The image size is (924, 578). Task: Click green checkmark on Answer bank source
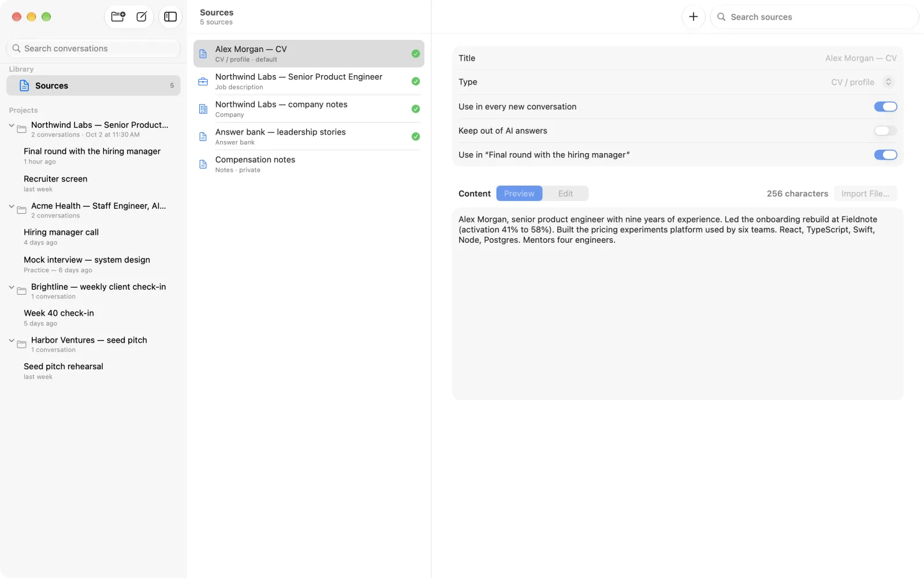click(x=415, y=136)
